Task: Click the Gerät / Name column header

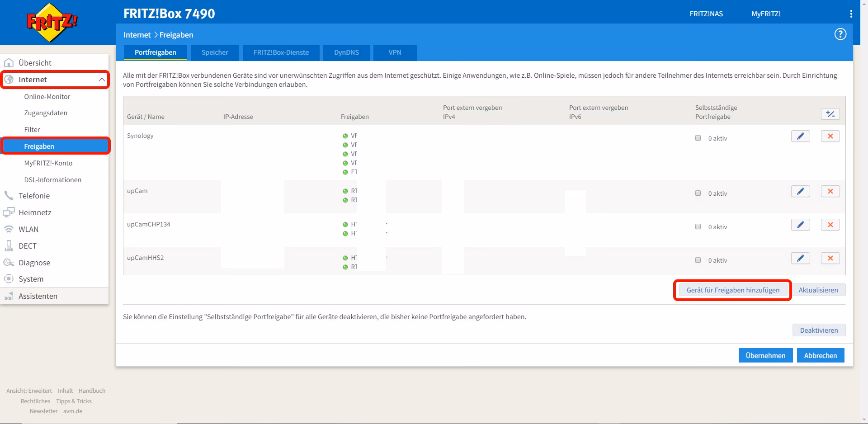Action: pos(146,117)
